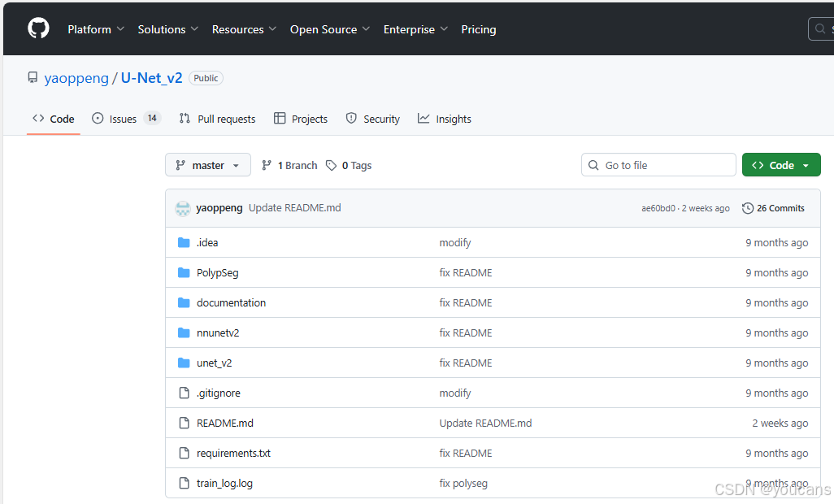Click the requirements.txt file icon
The width and height of the screenshot is (834, 504).
pyautogui.click(x=184, y=453)
